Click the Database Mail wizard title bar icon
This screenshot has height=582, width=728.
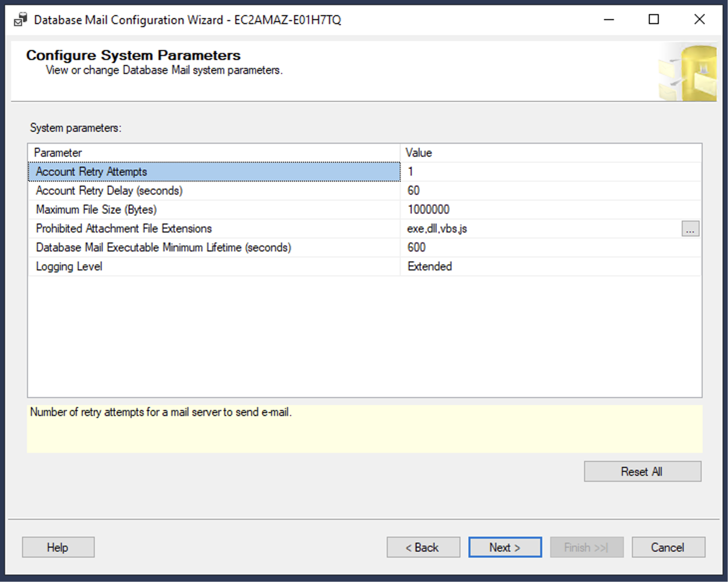click(20, 20)
